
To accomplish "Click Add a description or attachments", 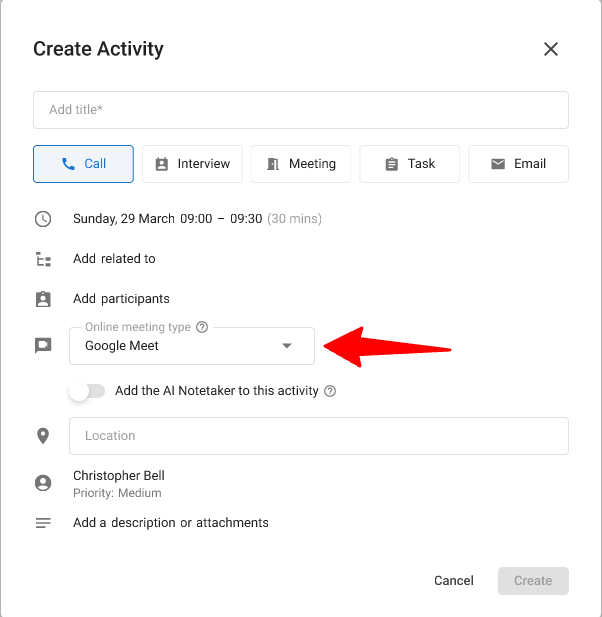I will pyautogui.click(x=171, y=523).
